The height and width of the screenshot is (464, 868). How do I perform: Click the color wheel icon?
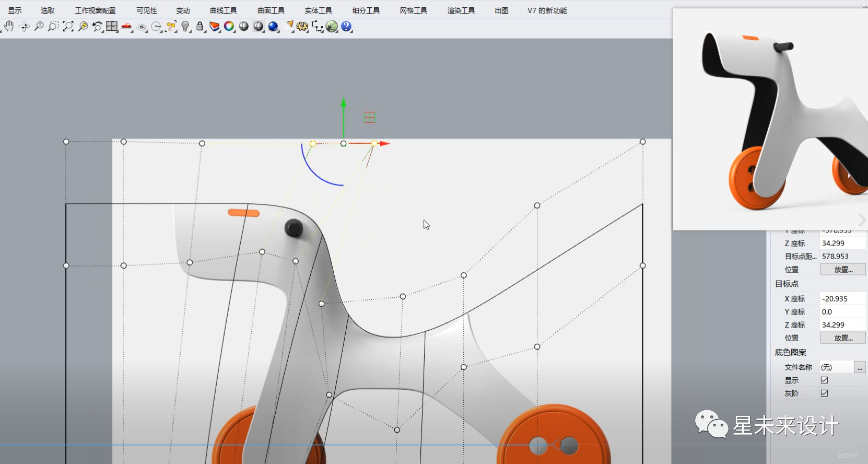click(x=229, y=26)
